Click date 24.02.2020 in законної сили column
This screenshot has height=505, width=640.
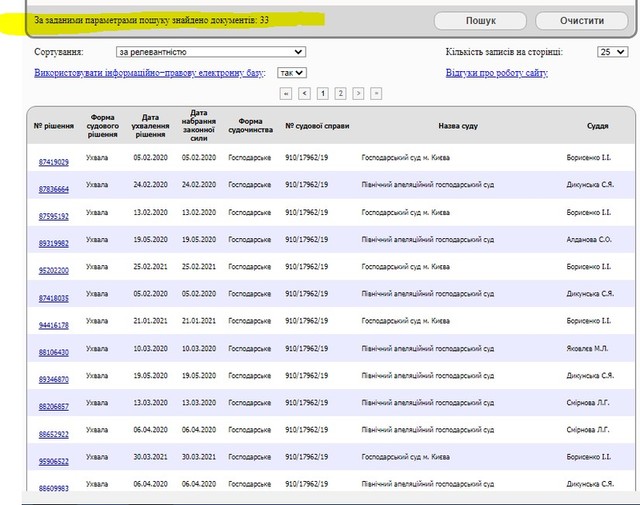199,185
